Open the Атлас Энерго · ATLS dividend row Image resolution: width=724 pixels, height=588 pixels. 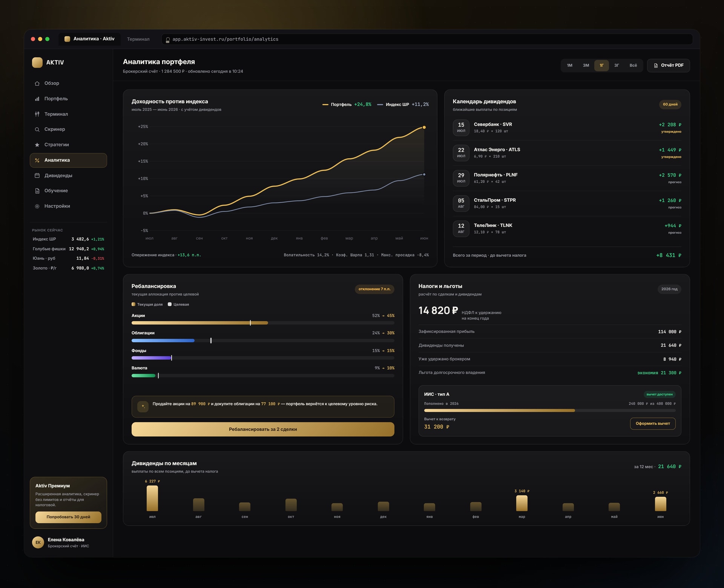567,153
